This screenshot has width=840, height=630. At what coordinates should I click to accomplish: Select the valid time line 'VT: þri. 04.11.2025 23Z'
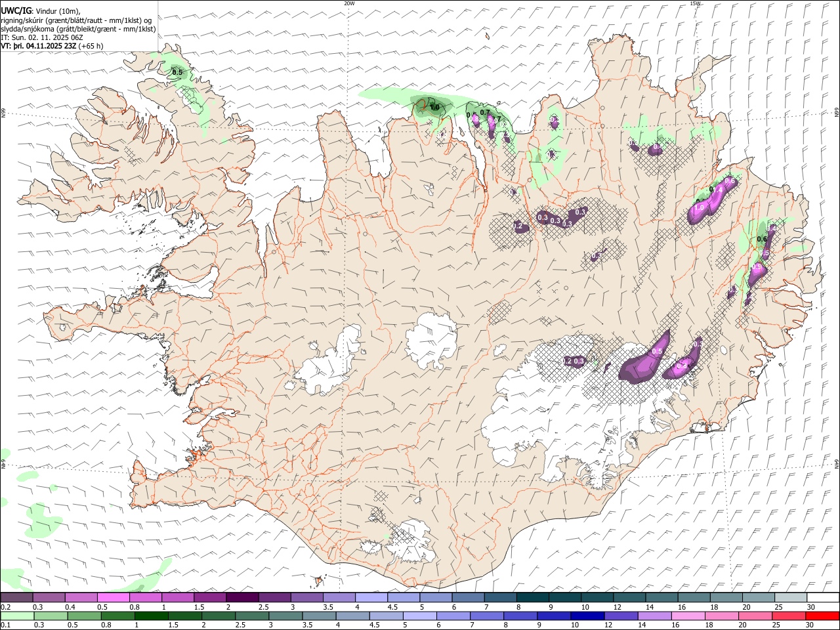click(39, 46)
